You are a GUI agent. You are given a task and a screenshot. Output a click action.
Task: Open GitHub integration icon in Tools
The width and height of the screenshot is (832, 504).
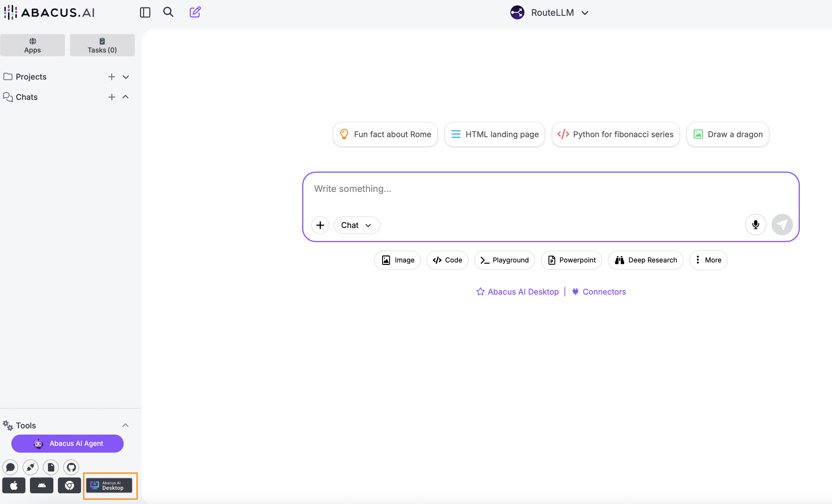[x=71, y=467]
